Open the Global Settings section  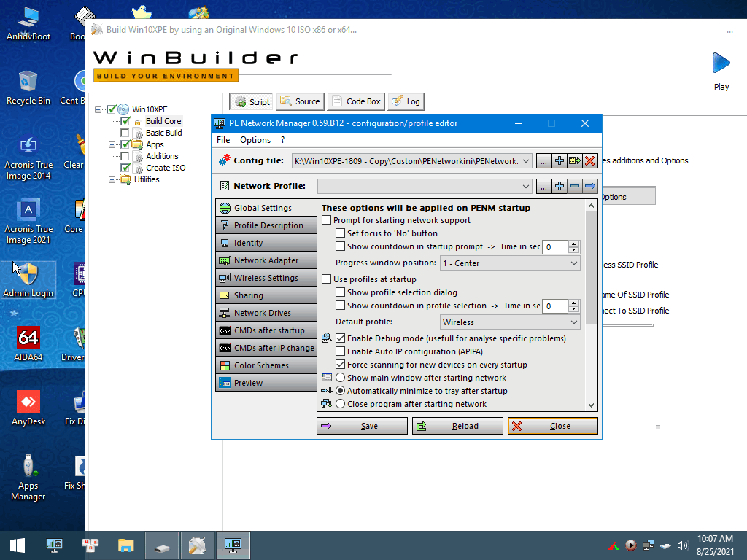pyautogui.click(x=266, y=208)
